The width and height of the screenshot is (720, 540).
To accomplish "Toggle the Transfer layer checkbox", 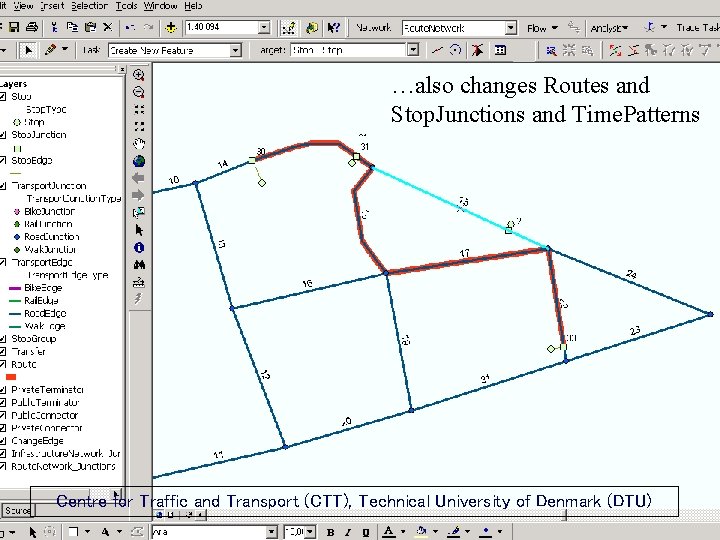I will click(x=2, y=352).
